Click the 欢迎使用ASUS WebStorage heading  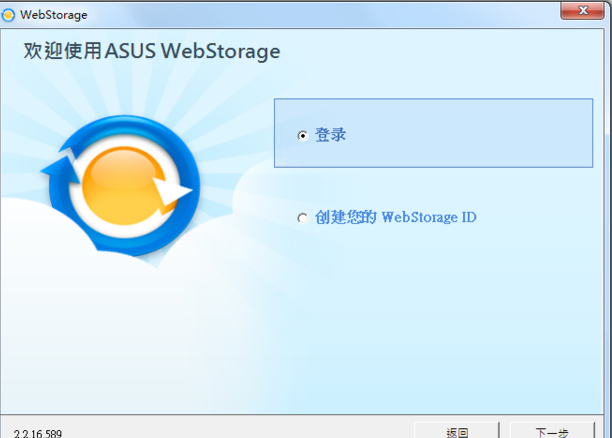click(x=152, y=51)
